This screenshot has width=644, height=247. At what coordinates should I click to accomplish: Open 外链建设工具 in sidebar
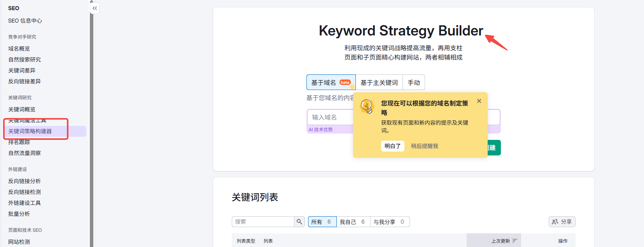[24, 203]
